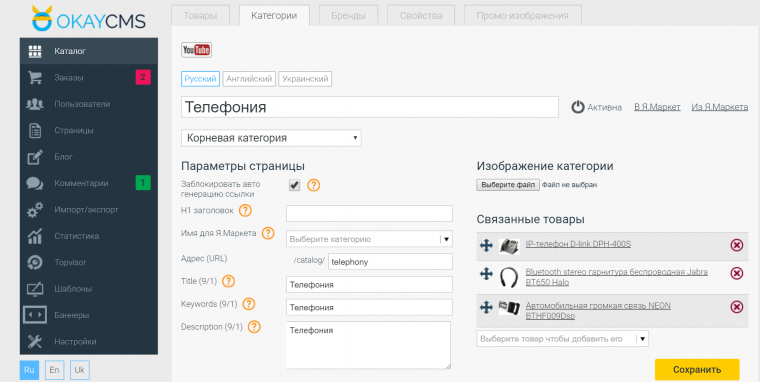Click the YouTube help video icon
Image resolution: width=760 pixels, height=382 pixels.
coord(196,50)
